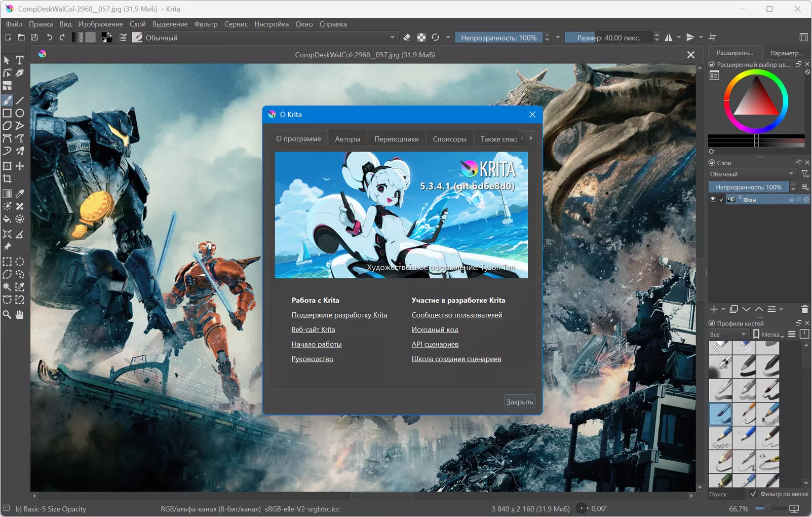The width and height of the screenshot is (812, 517).
Task: Select the Zoom magnifier tool
Action: (7, 315)
